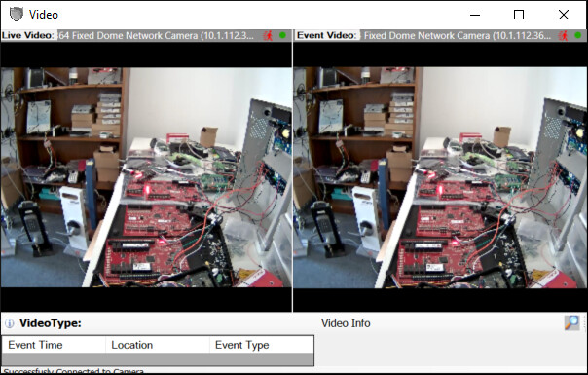This screenshot has height=375, width=588.
Task: Click the Event Video motion detection icon
Action: [x=564, y=36]
